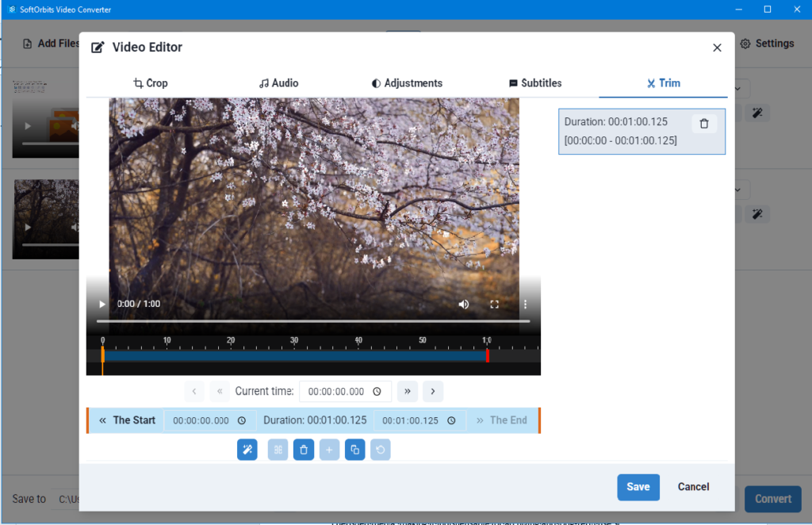Click the magic wand auto-trim button
This screenshot has height=525, width=812.
pyautogui.click(x=247, y=450)
